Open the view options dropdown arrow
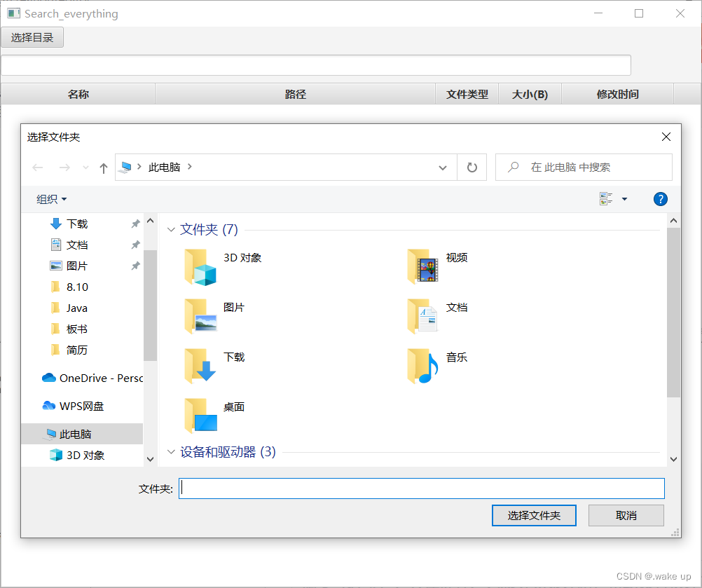Viewport: 702px width, 588px height. point(624,199)
